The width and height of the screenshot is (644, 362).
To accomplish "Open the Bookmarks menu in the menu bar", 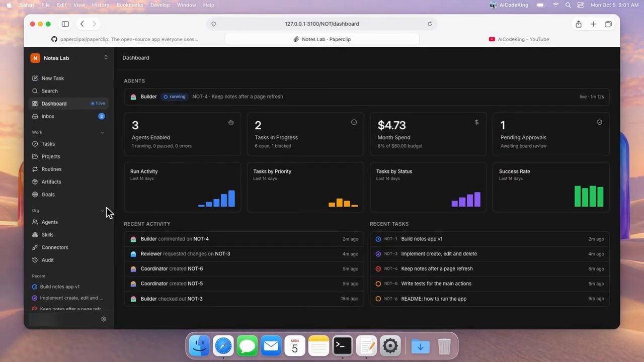I will coord(130,5).
